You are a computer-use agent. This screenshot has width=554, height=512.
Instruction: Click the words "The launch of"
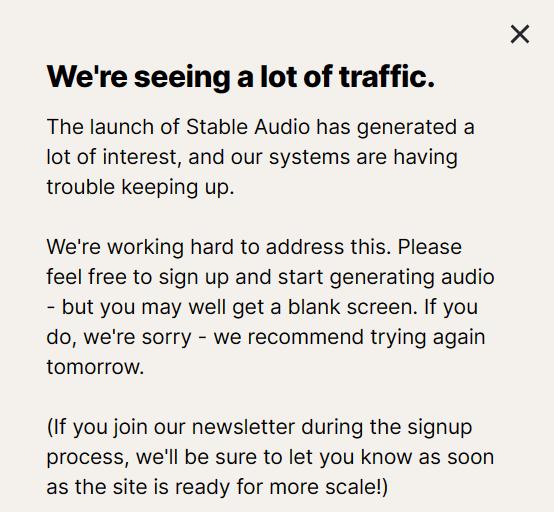[113, 127]
